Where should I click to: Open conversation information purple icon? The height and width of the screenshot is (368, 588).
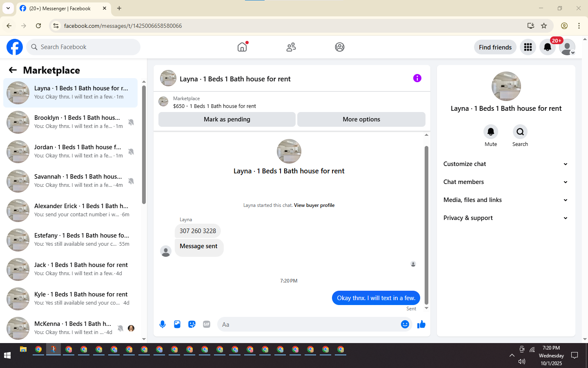click(417, 78)
